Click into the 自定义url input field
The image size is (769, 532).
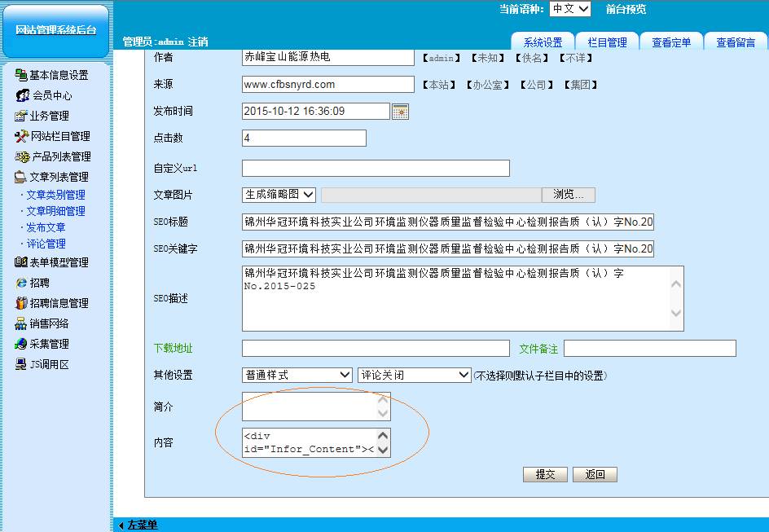376,169
